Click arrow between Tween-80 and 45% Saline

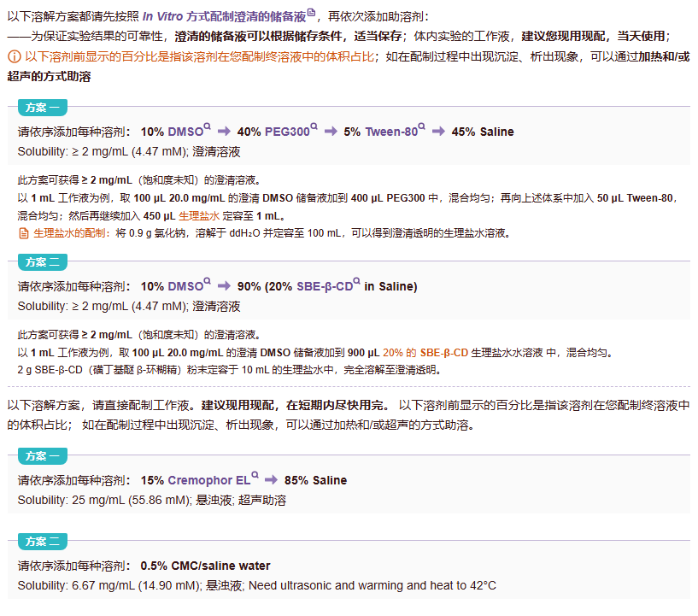coord(438,132)
